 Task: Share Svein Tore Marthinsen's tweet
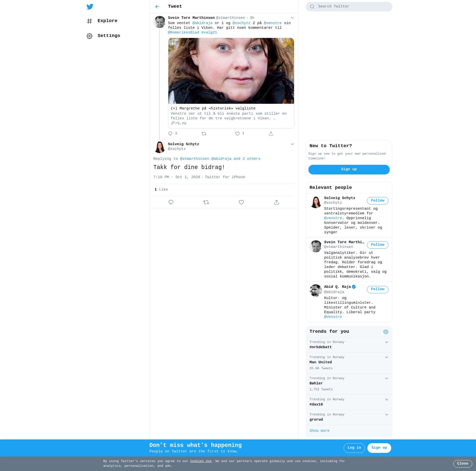[271, 134]
